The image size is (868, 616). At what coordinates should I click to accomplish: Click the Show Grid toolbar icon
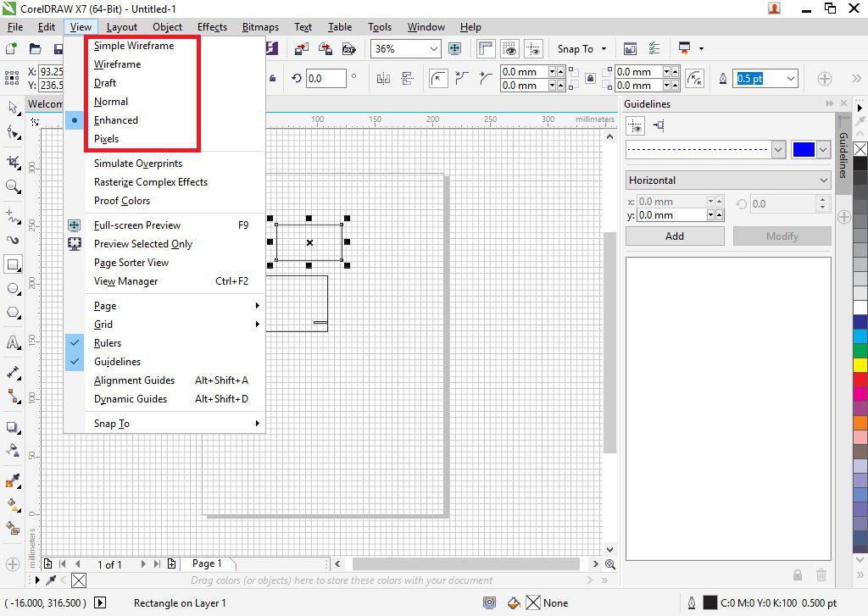click(x=509, y=48)
